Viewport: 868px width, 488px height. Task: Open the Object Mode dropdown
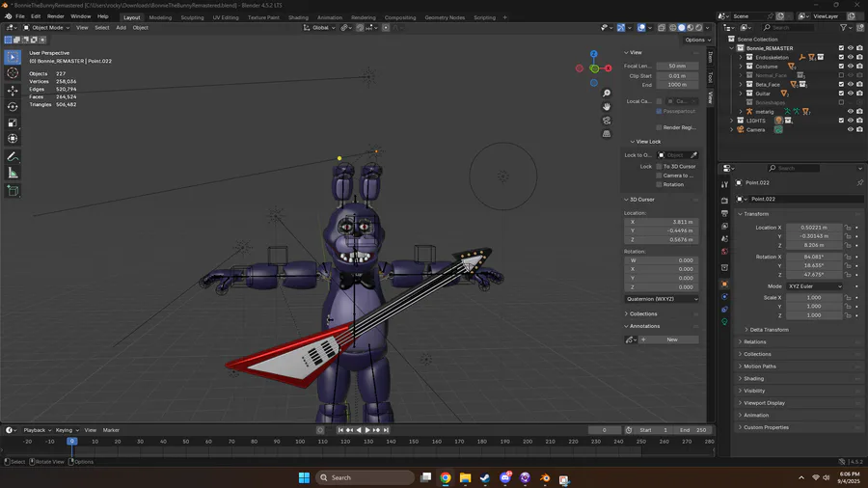(46, 28)
